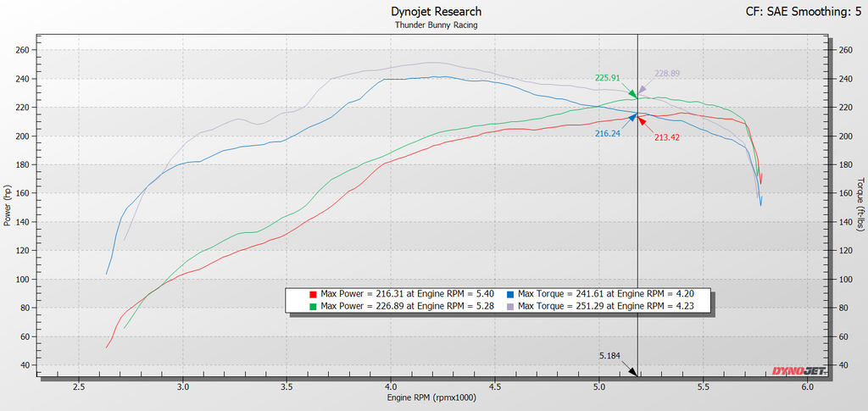The width and height of the screenshot is (868, 411).
Task: Click the 5.184 cursor value label
Action: [610, 357]
